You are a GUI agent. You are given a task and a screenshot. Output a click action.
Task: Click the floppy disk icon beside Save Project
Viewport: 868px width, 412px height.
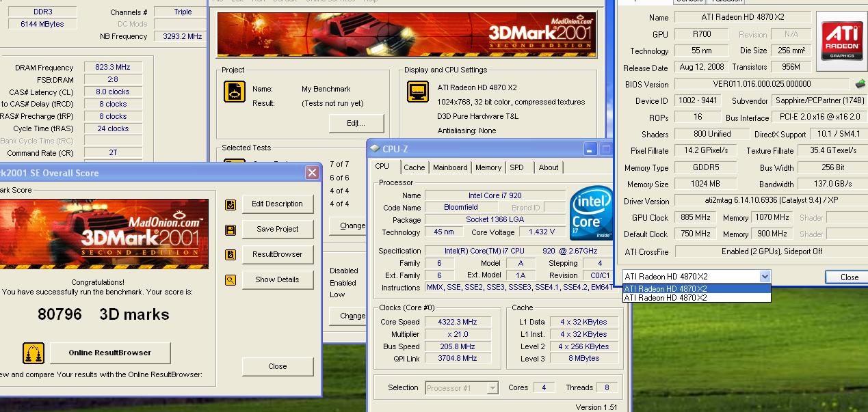(x=231, y=230)
